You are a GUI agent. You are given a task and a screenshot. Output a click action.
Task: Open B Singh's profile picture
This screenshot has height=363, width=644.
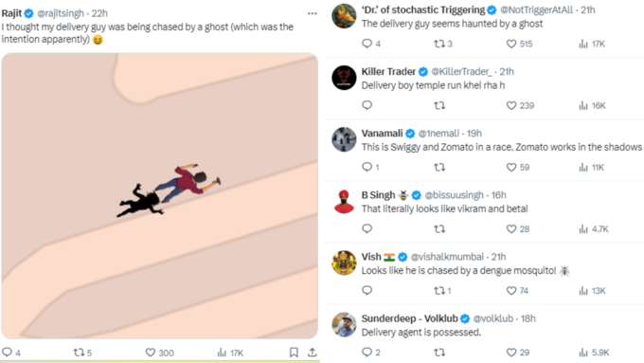tap(344, 201)
